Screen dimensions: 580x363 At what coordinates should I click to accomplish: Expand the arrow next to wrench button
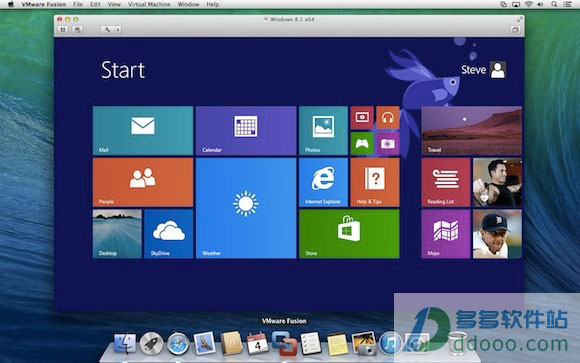[118, 30]
